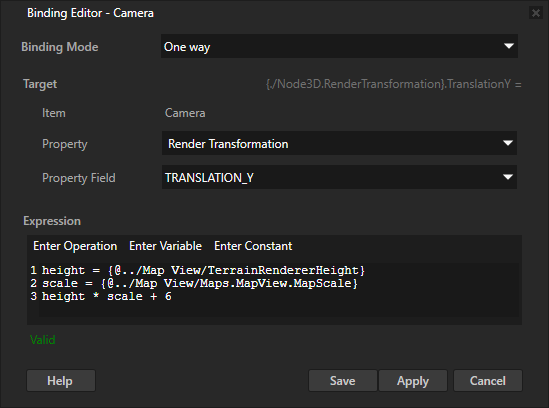Click the Expression section label
The width and height of the screenshot is (549, 408).
pyautogui.click(x=52, y=221)
